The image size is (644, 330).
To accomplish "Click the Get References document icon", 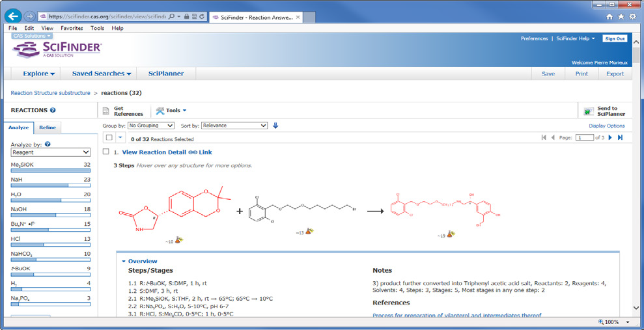I will (x=106, y=111).
